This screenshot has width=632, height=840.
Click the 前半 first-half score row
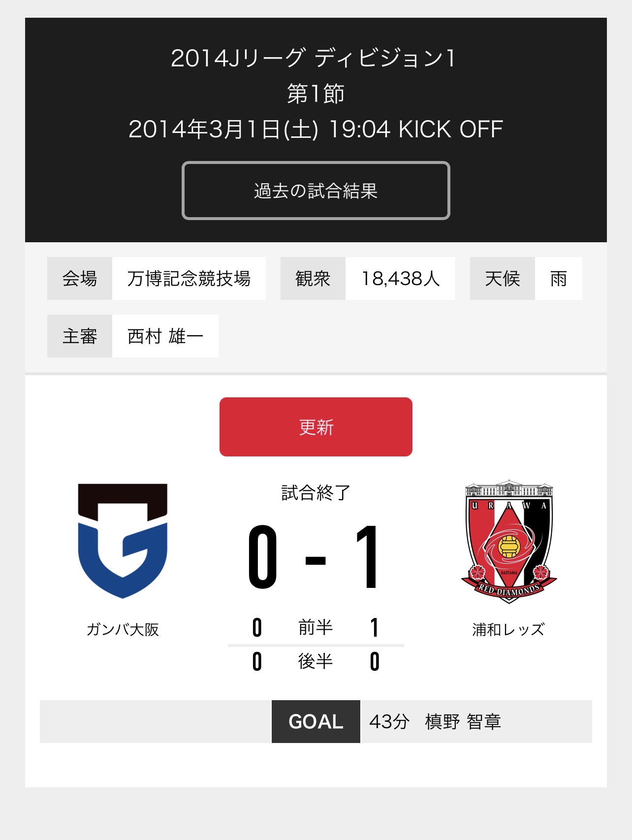pyautogui.click(x=316, y=628)
